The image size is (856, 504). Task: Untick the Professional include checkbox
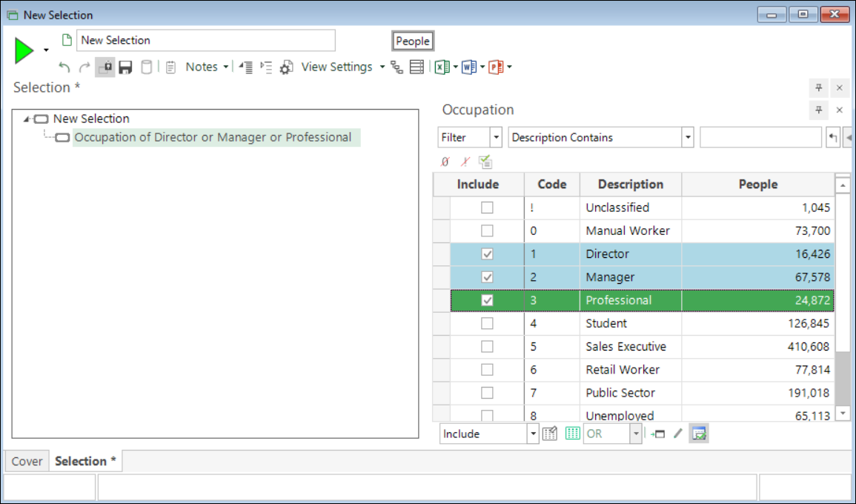(x=487, y=300)
